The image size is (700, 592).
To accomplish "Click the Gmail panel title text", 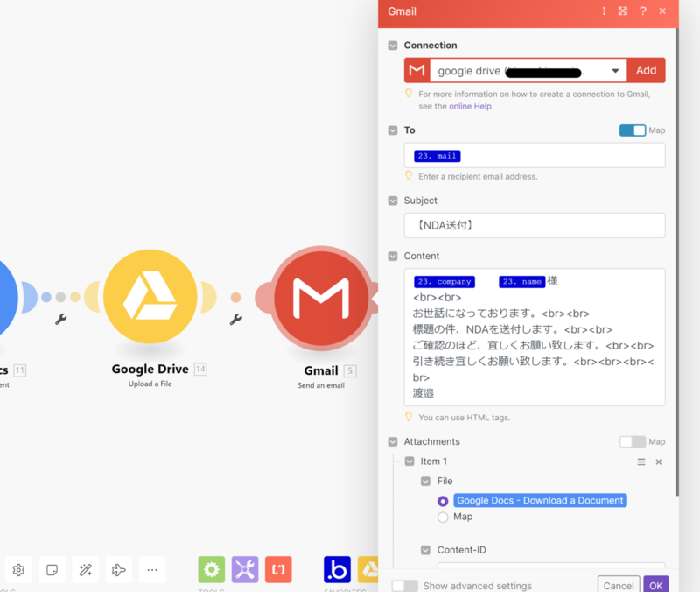I will (x=402, y=11).
